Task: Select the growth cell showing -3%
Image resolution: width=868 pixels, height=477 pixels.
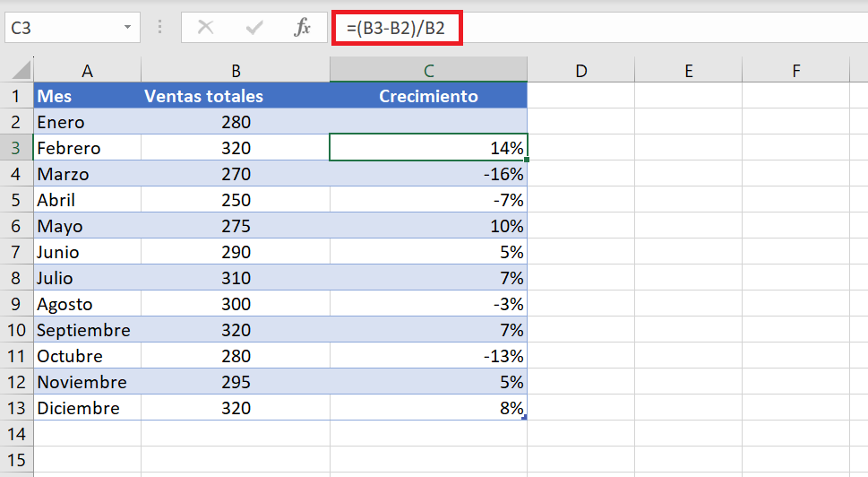Action: (x=428, y=304)
